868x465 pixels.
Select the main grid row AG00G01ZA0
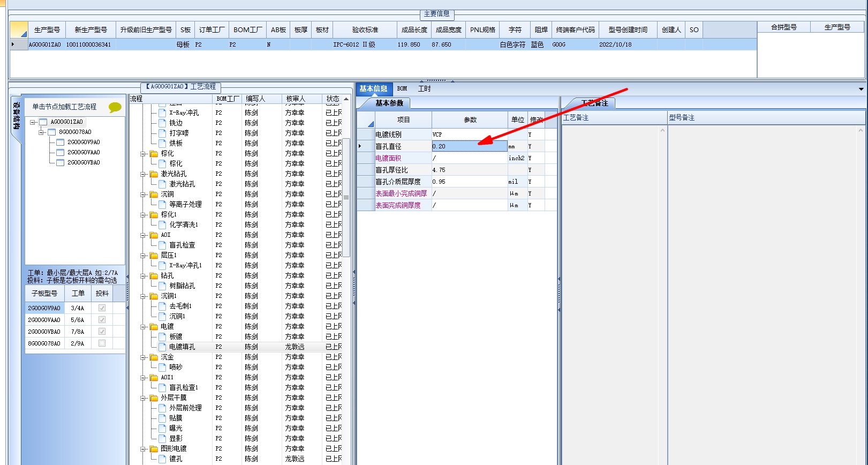[383, 44]
